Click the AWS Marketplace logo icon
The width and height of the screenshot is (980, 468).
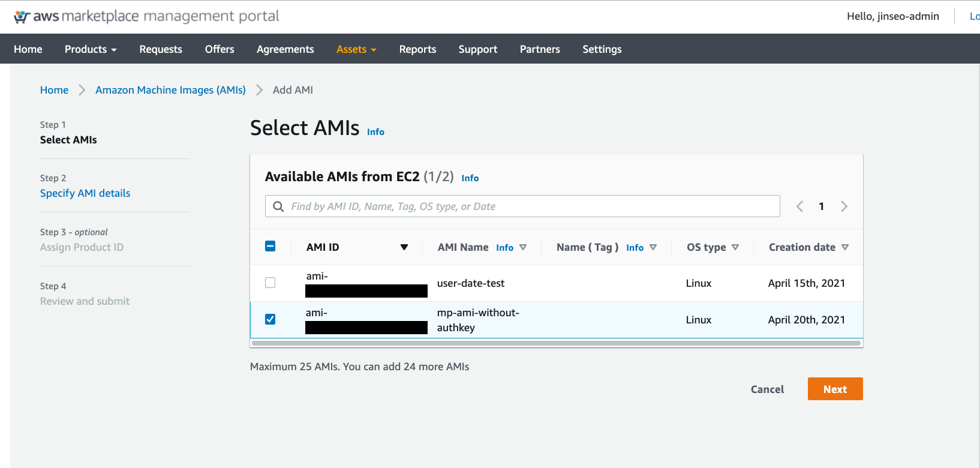[22, 17]
